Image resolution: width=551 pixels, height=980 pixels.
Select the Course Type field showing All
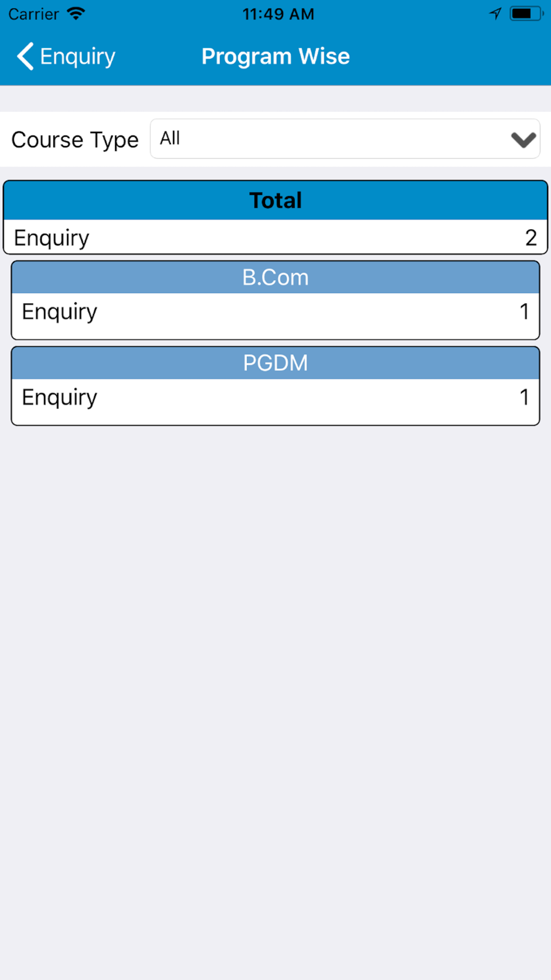click(345, 139)
